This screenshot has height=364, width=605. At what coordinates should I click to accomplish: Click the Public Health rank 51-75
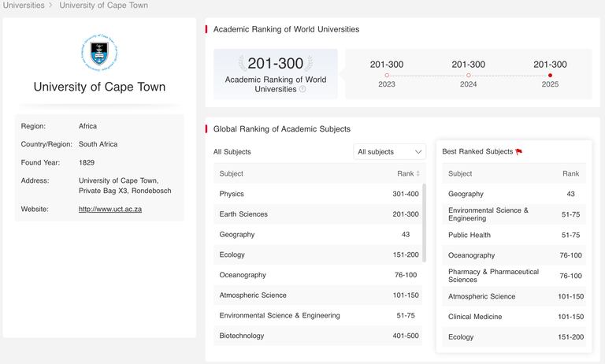(570, 235)
